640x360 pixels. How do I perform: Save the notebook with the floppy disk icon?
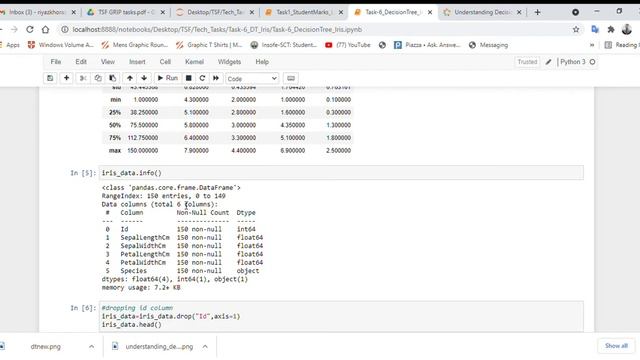[x=50, y=78]
